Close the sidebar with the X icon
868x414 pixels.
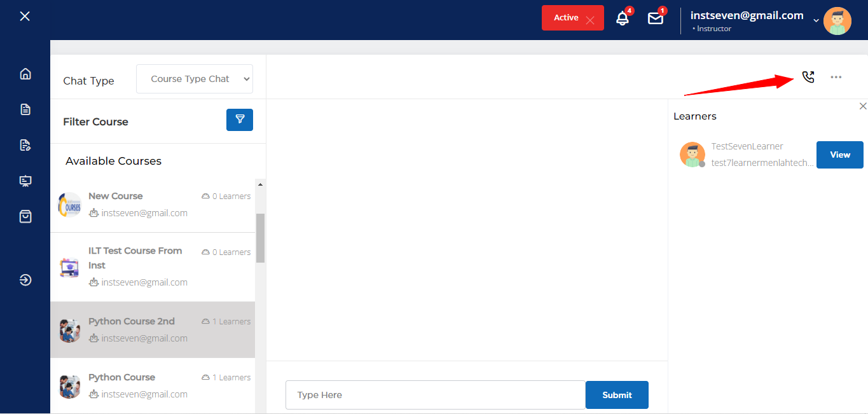pos(25,16)
